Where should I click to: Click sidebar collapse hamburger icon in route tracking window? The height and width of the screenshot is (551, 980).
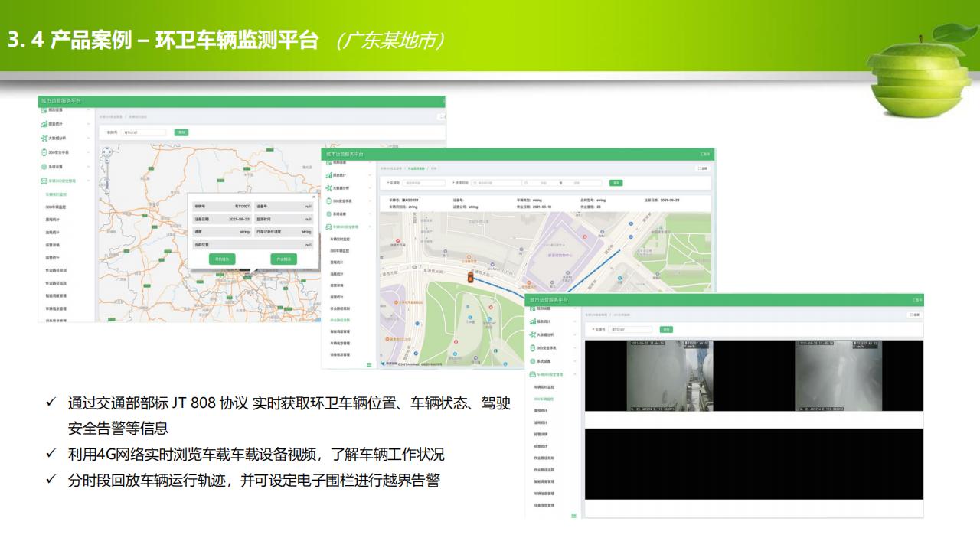369,364
